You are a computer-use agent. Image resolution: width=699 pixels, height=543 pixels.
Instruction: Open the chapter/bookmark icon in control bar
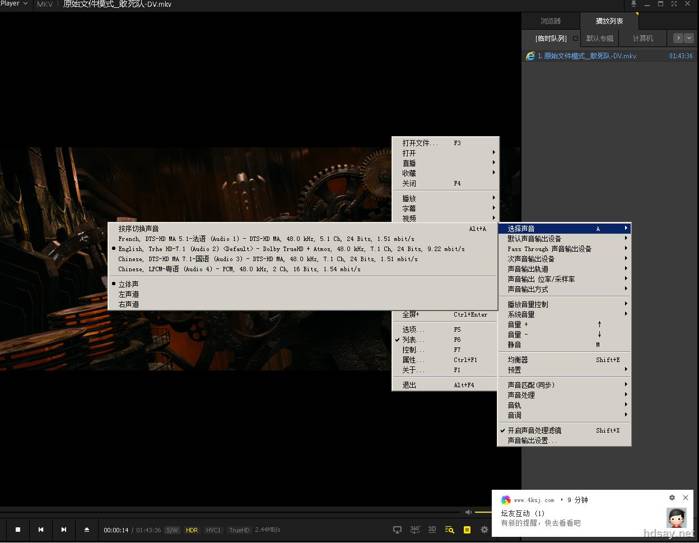[x=415, y=530]
